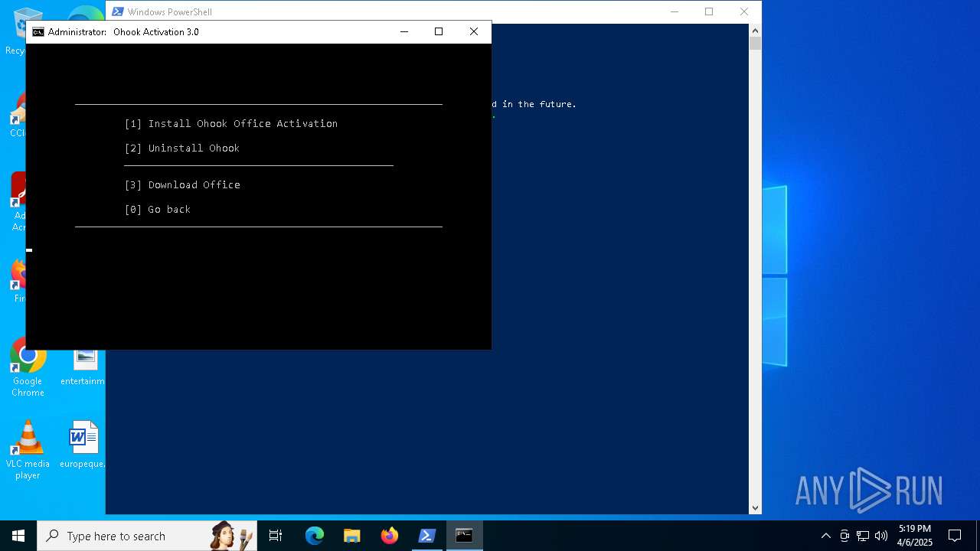980x551 pixels.
Task: Launch Firefox from the taskbar
Action: point(390,536)
